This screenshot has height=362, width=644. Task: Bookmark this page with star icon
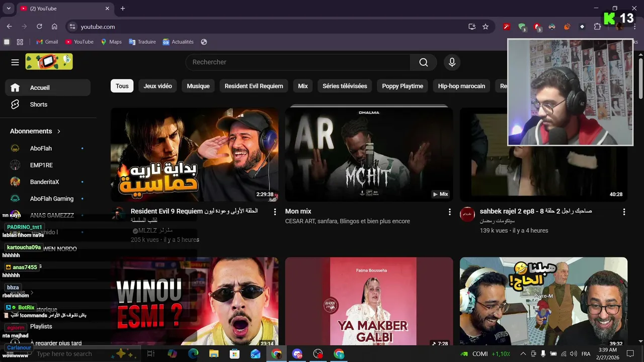pos(486,27)
